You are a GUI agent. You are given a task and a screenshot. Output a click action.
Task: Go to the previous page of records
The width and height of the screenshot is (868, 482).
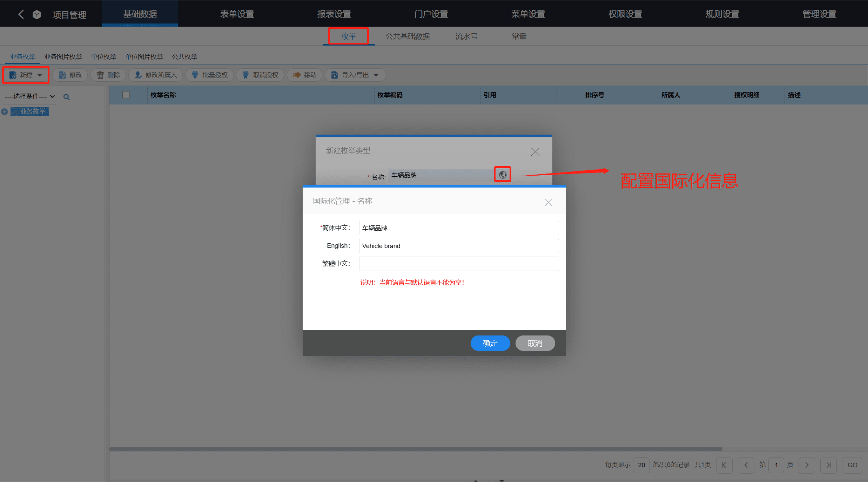(746, 465)
